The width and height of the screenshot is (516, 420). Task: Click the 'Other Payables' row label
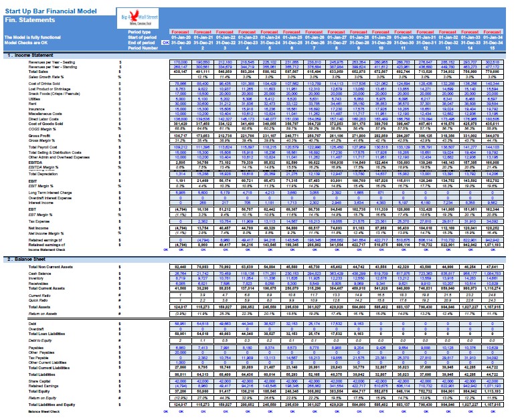coord(41,352)
